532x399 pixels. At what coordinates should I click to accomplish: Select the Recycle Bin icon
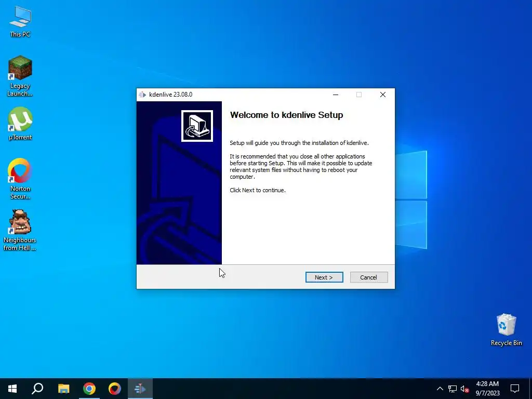coord(506,330)
